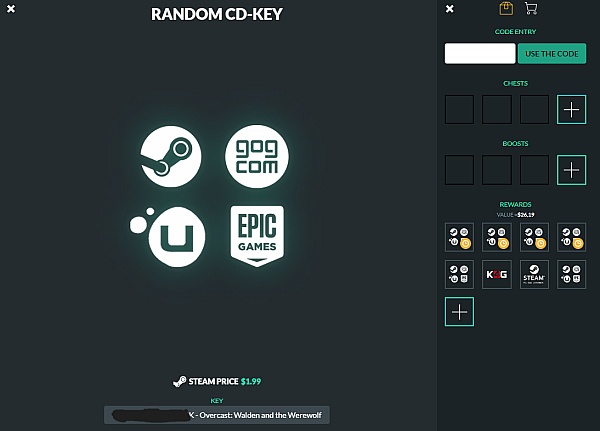Click the plus button below the rewards

click(459, 312)
